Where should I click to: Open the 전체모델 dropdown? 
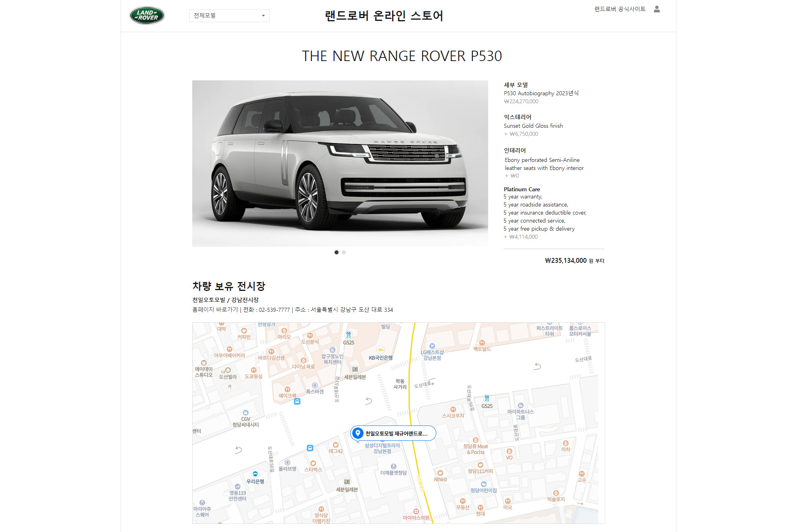[229, 15]
